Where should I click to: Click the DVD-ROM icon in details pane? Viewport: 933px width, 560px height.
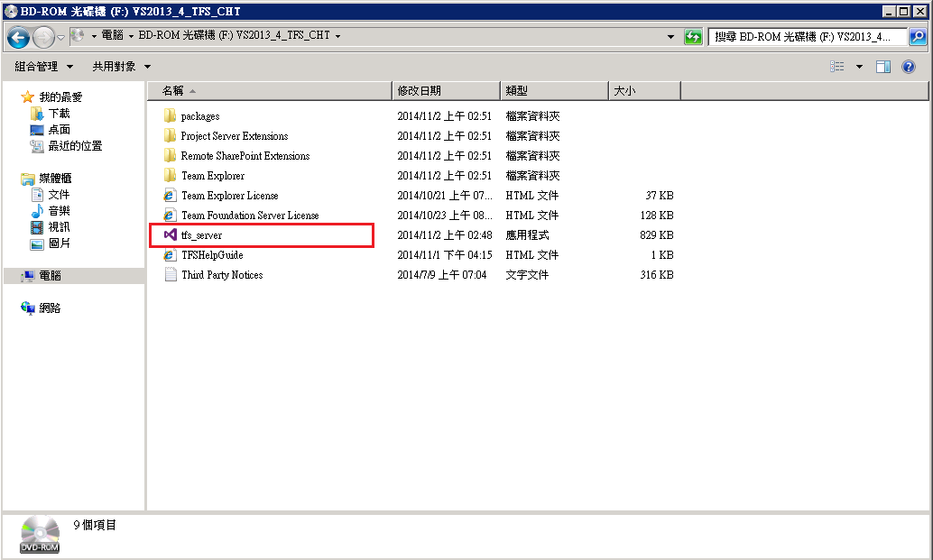coord(40,534)
